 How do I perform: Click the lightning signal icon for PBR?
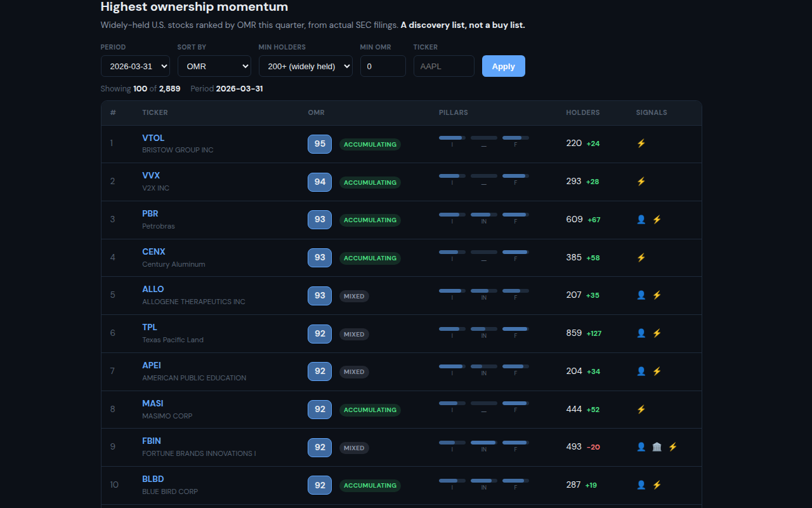[x=657, y=219]
